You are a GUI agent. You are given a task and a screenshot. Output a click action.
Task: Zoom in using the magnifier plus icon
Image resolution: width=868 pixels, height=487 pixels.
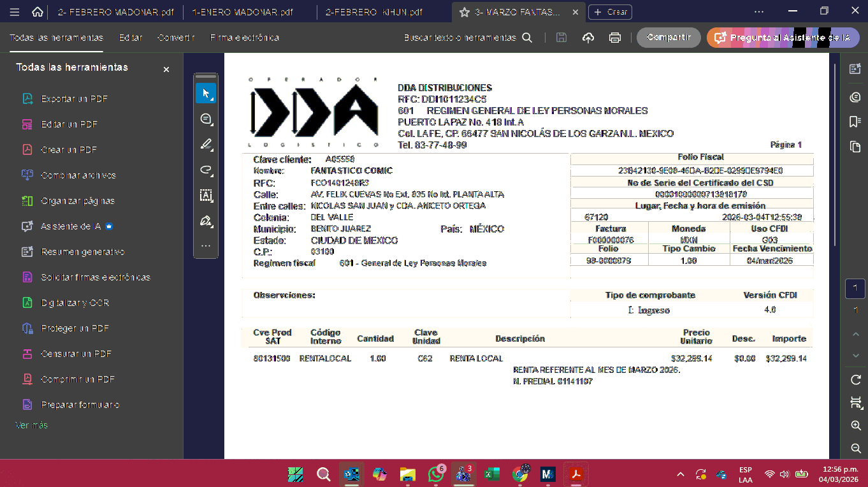click(x=855, y=426)
